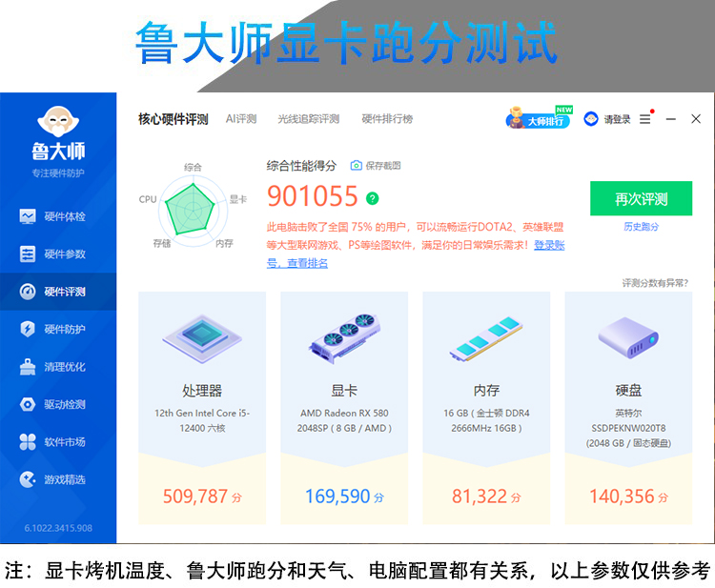Click the overall score 901055

tap(313, 196)
